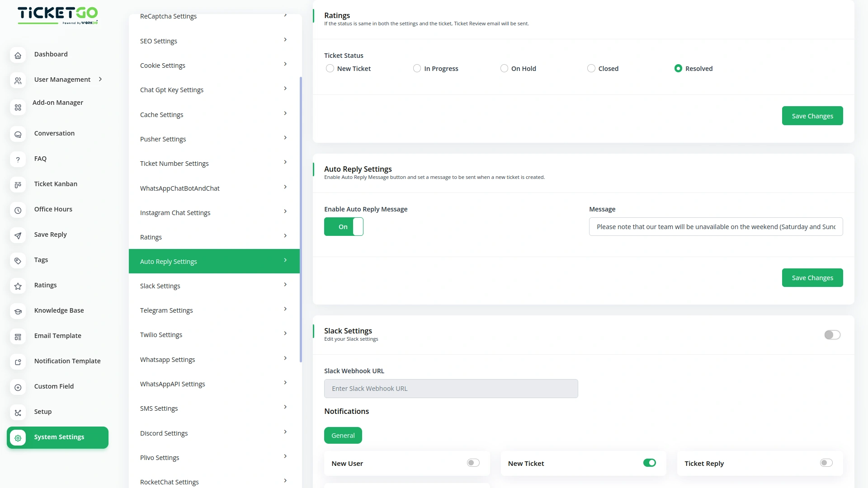Viewport: 868px width, 488px height.
Task: Open Ticket Kanban via its sidebar icon
Action: (x=18, y=185)
